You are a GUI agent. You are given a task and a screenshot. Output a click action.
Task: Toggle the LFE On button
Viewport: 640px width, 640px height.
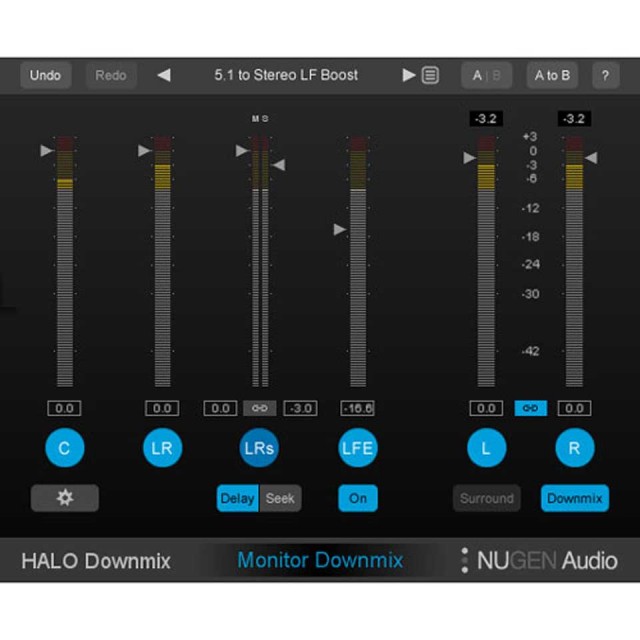pos(358,498)
